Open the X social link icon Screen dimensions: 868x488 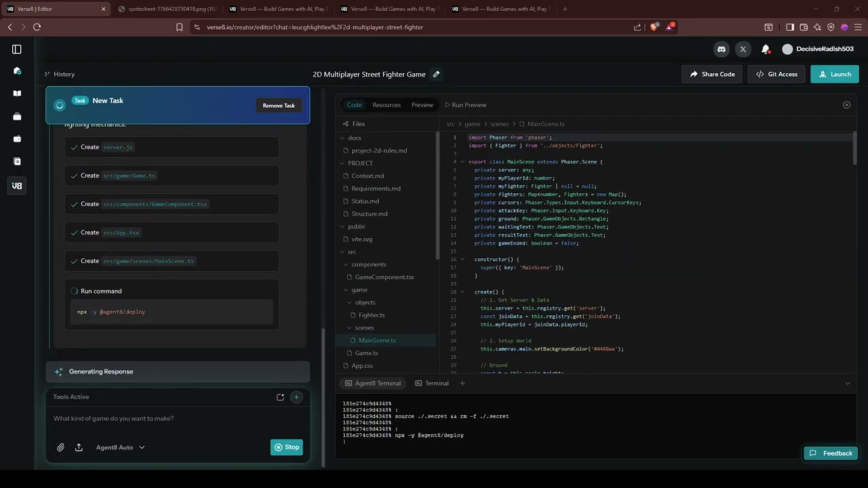(743, 49)
